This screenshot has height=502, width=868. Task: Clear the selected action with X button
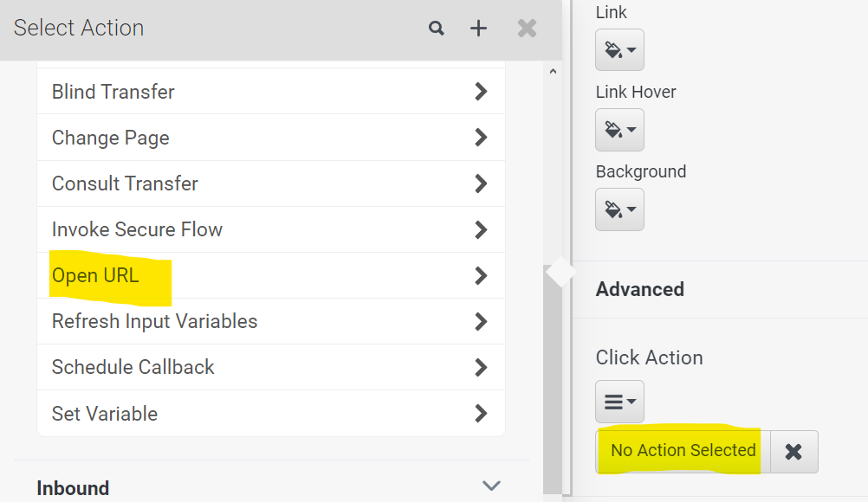coord(794,451)
